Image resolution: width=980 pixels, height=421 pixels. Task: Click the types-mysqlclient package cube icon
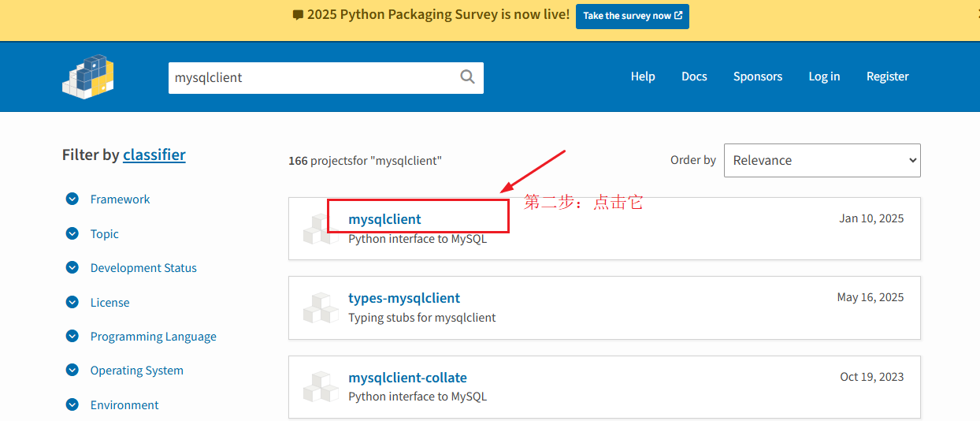pos(321,307)
